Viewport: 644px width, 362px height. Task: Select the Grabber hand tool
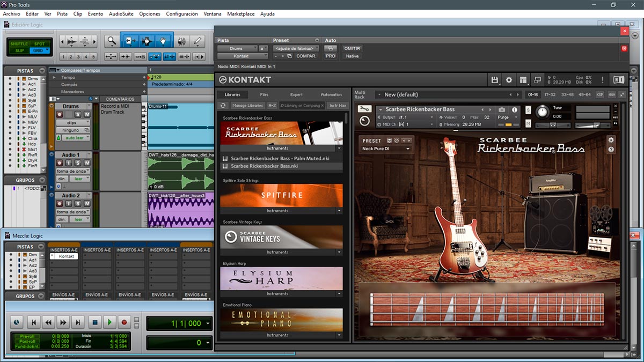coord(164,41)
